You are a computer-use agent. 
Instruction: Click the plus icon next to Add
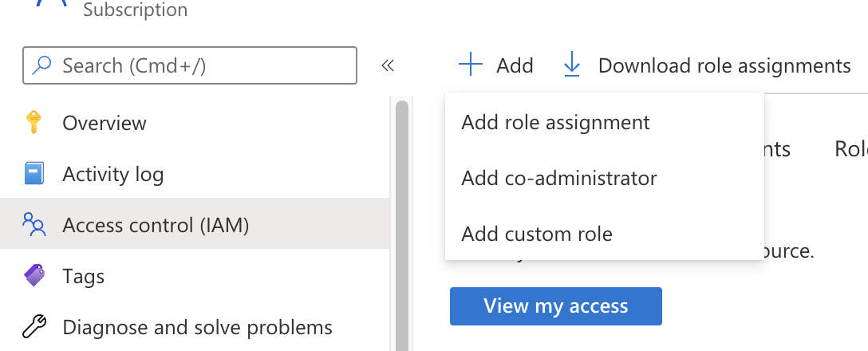[x=471, y=65]
